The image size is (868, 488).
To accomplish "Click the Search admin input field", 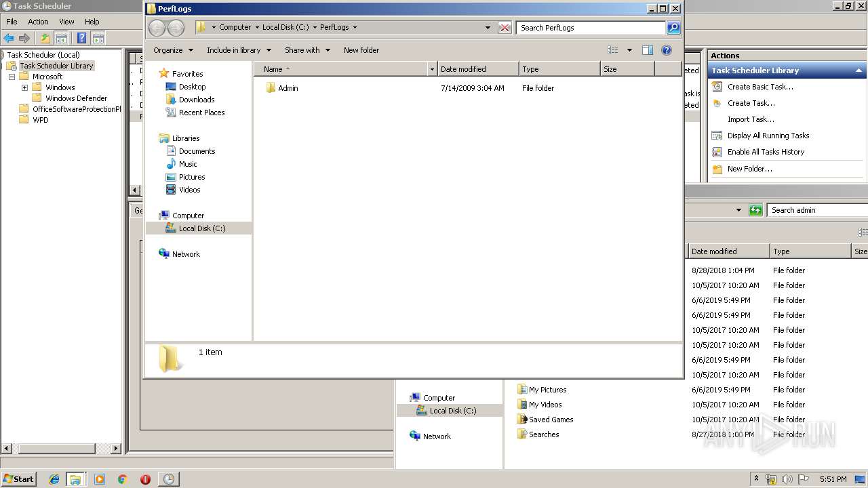I will click(x=817, y=210).
